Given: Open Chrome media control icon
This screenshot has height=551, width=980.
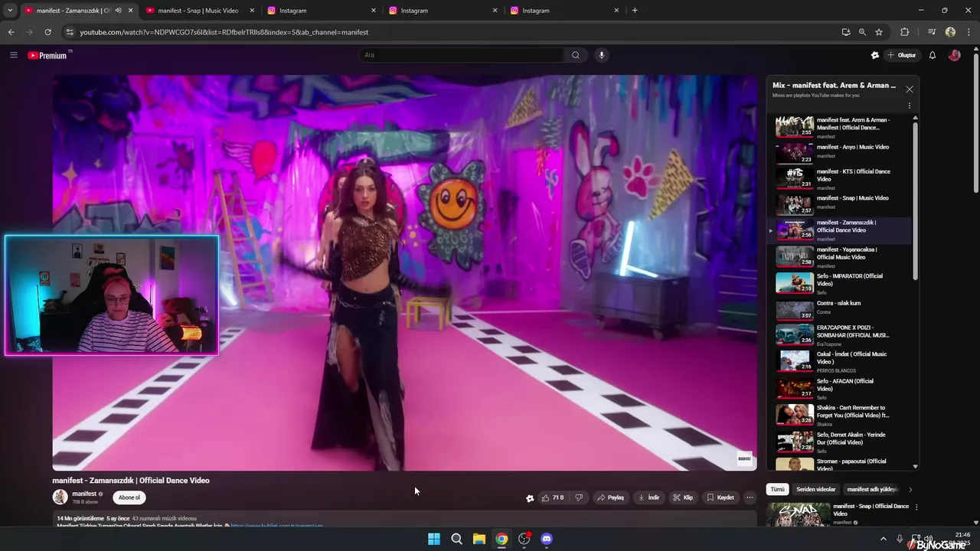Looking at the screenshot, I should click(932, 32).
